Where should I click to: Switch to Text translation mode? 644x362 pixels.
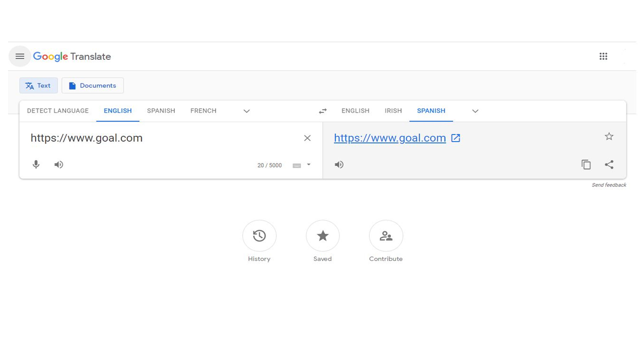click(39, 85)
